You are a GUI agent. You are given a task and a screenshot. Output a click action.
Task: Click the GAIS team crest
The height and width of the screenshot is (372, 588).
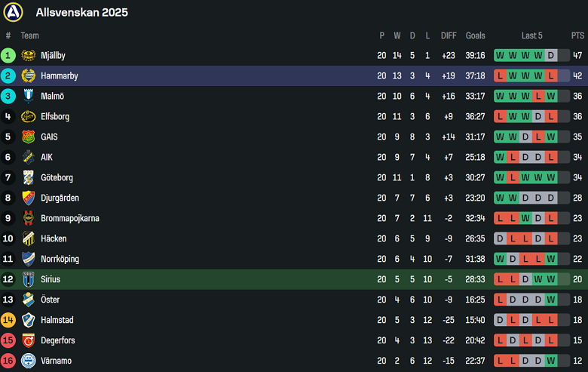[x=29, y=137]
